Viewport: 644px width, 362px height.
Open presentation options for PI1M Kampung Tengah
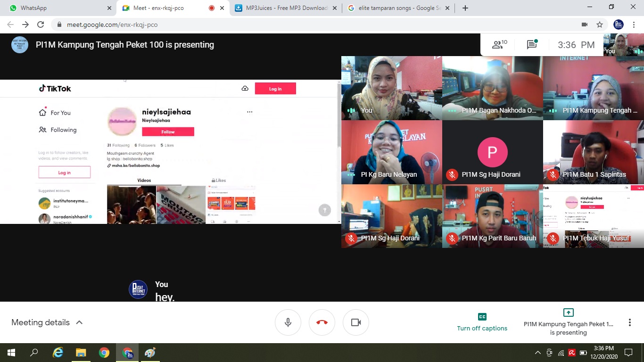568,322
